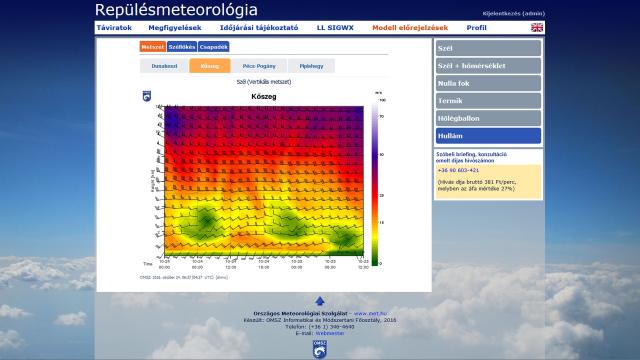Choose the Termik sidebar button

(488, 101)
